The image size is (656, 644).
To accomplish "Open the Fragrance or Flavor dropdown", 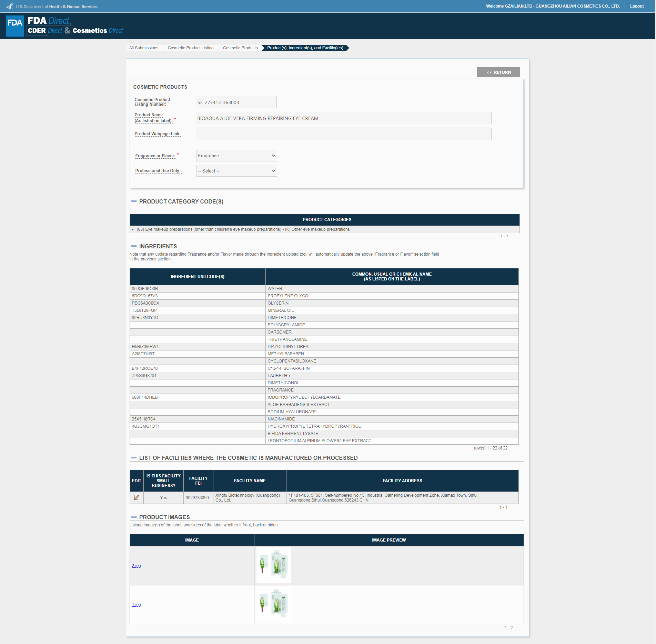I will (236, 156).
